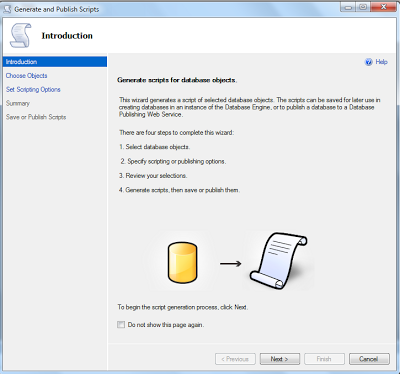
Task: Select the Save or Publish Scripts step
Action: tap(36, 117)
